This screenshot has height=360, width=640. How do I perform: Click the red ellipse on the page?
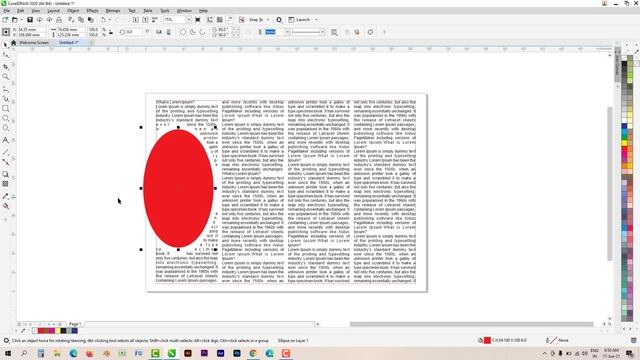(x=178, y=189)
